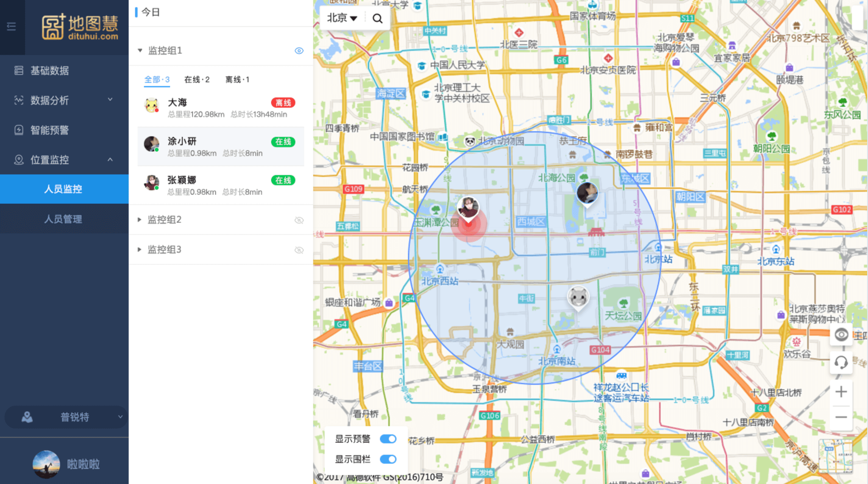Open the 北京 city dropdown

pos(342,18)
